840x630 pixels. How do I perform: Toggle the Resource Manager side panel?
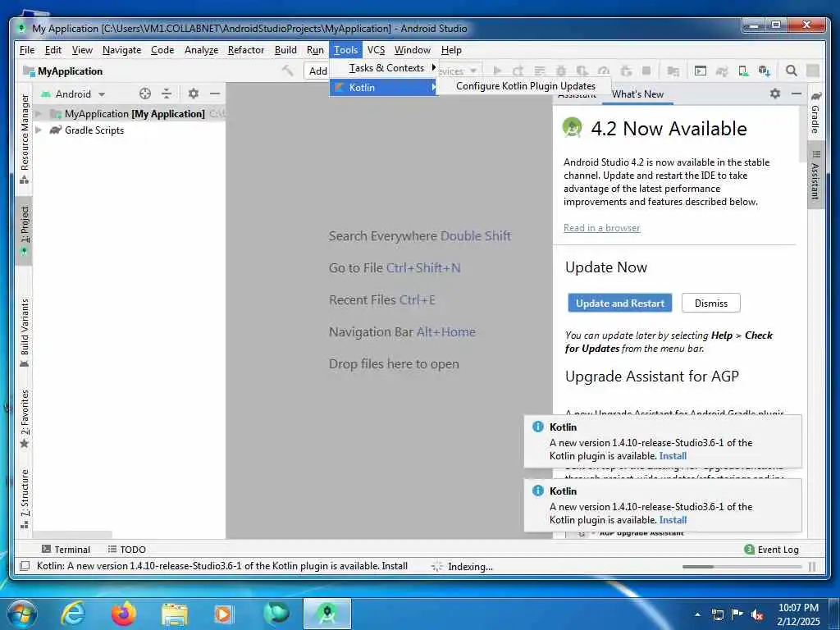coord(25,139)
